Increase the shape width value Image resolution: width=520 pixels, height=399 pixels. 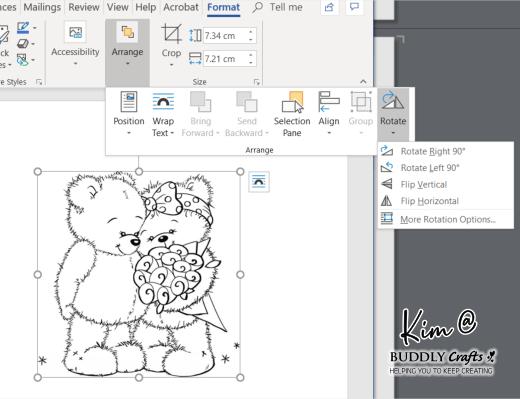pyautogui.click(x=251, y=55)
